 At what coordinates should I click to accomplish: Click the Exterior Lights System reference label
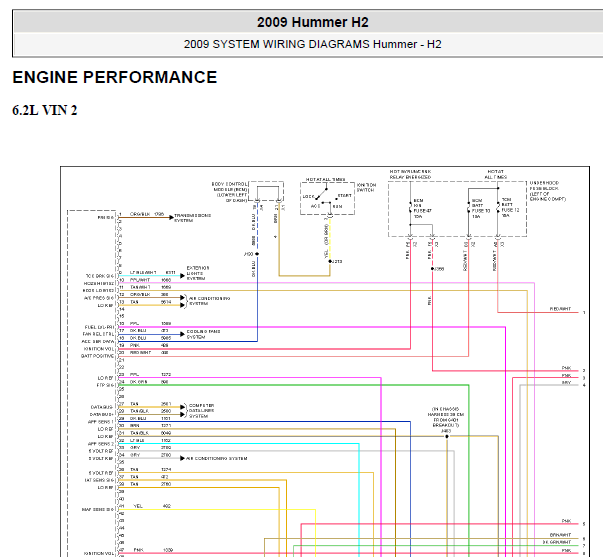click(198, 273)
